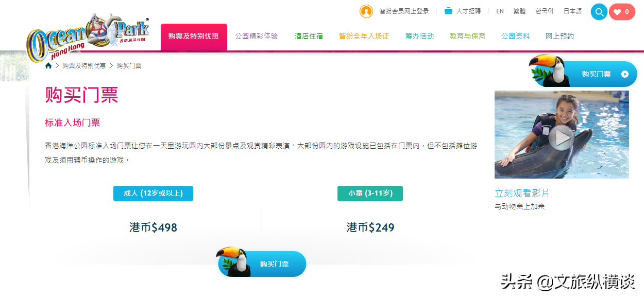Screen dimensions: 644x299
Task: Select 小童 (3-11岁) ticket label
Action: 370,194
